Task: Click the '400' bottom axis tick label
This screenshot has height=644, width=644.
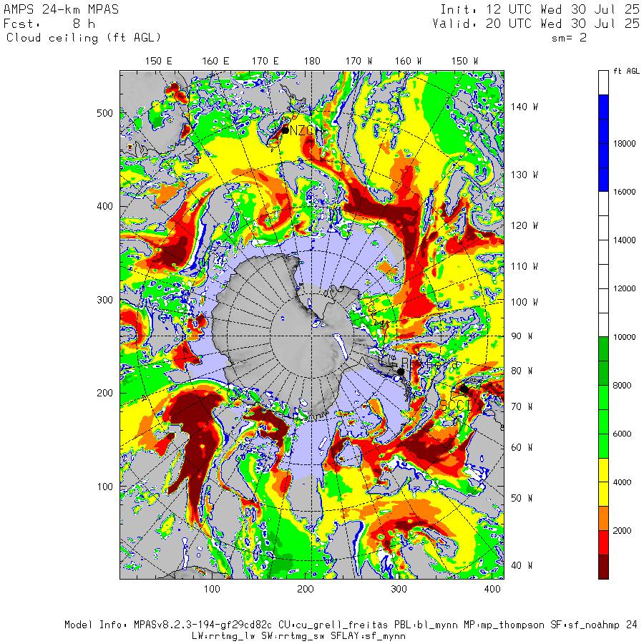Action: point(492,589)
